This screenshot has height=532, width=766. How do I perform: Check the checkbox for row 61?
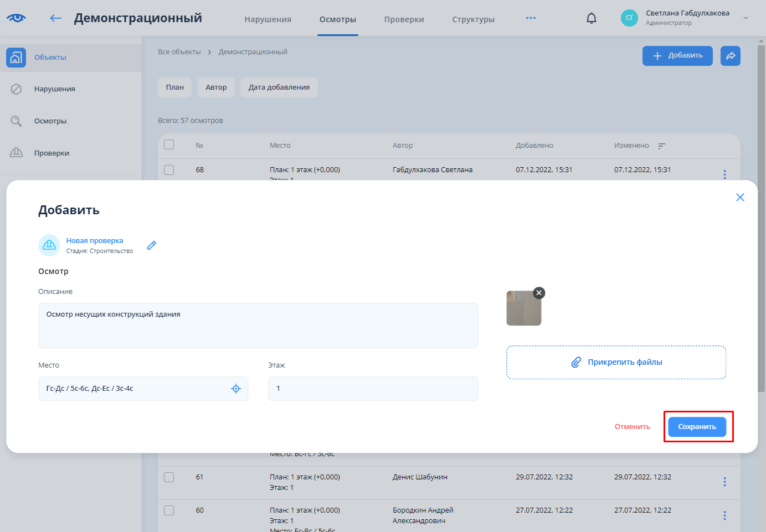[x=169, y=477]
